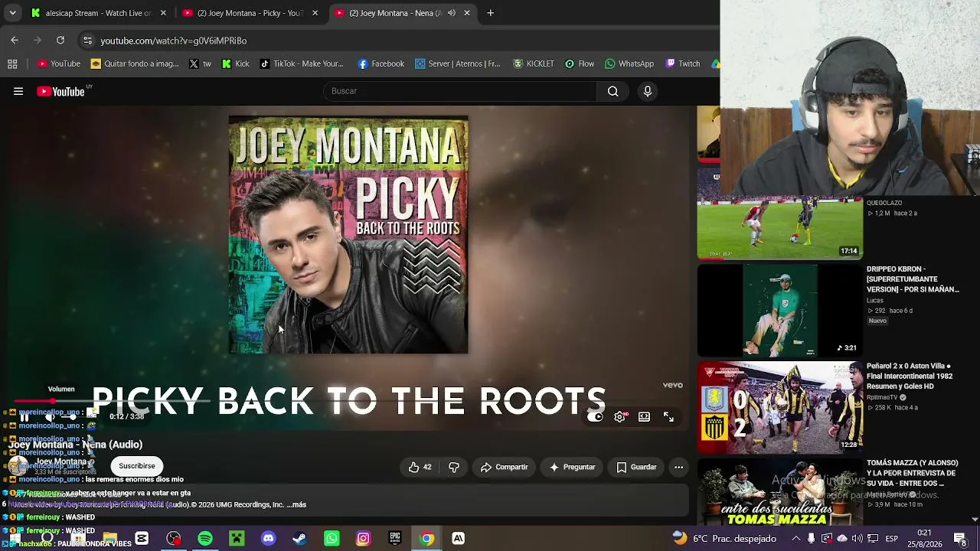This screenshot has height=551, width=980.
Task: Open the Windows notification center
Action: pos(960,538)
